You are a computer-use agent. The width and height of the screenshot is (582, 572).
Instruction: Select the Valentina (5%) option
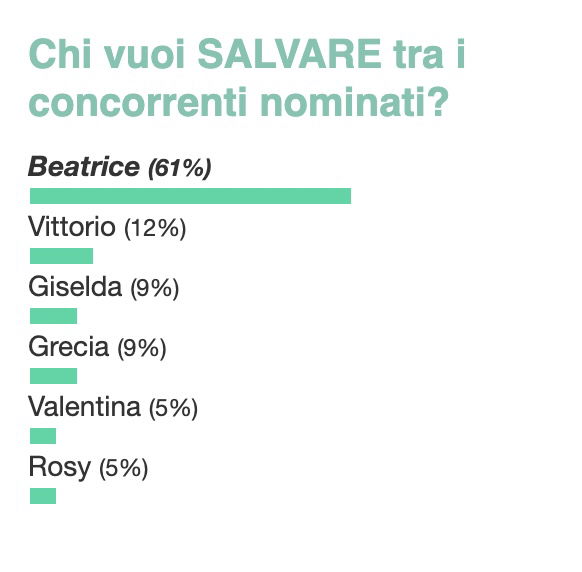pos(113,407)
